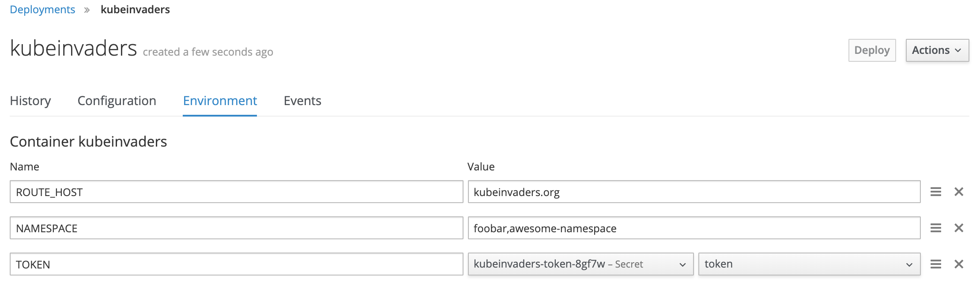Click the reorder handle for NAMESPACE row

pos(936,228)
